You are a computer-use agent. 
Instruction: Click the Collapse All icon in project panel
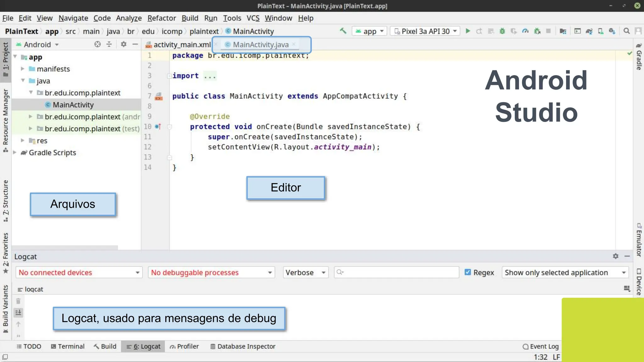point(109,44)
